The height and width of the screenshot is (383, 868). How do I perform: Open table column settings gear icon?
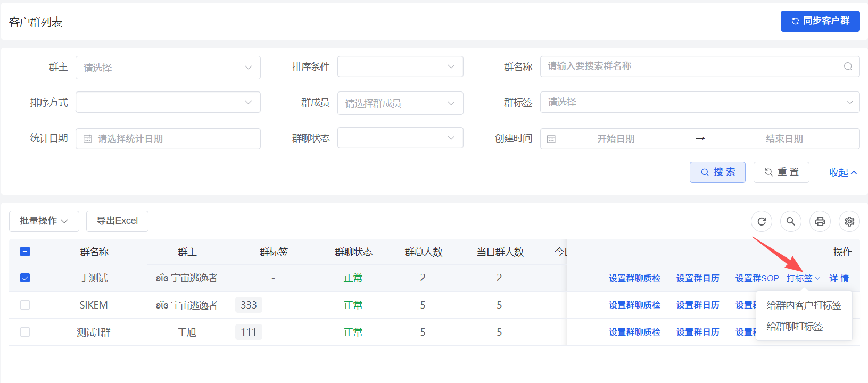pos(849,221)
